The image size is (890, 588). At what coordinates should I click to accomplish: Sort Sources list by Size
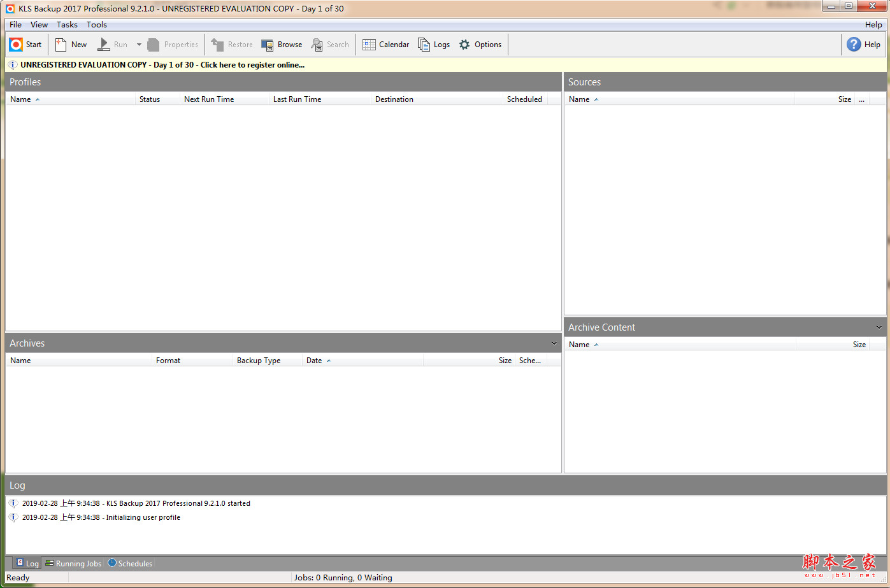pos(825,99)
